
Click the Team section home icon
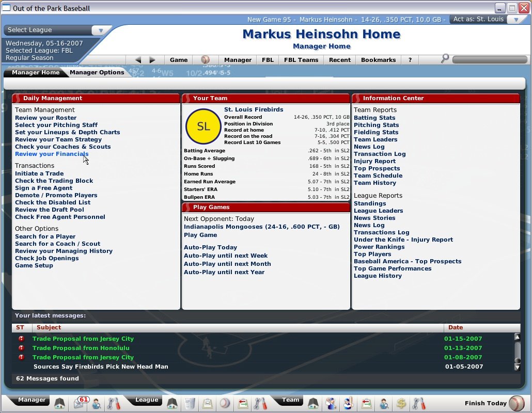314,403
